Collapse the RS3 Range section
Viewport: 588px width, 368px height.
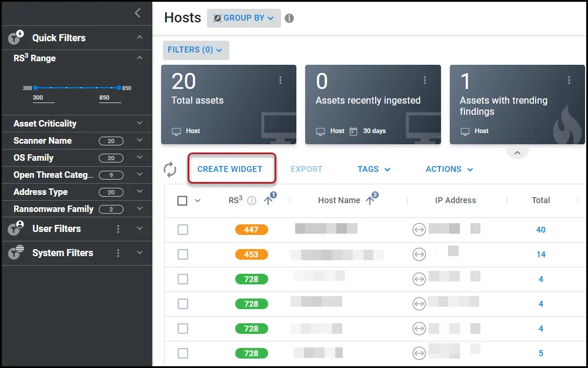(139, 58)
